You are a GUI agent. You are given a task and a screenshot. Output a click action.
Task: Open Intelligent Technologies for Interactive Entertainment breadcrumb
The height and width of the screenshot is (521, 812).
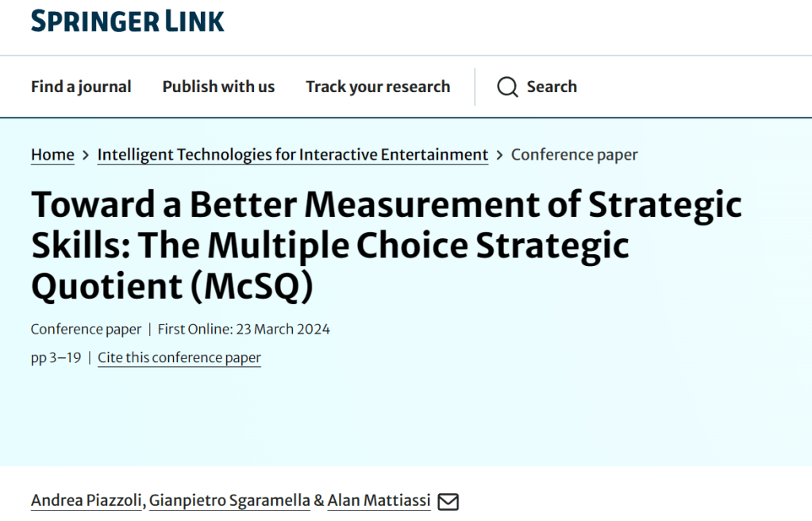tap(292, 155)
